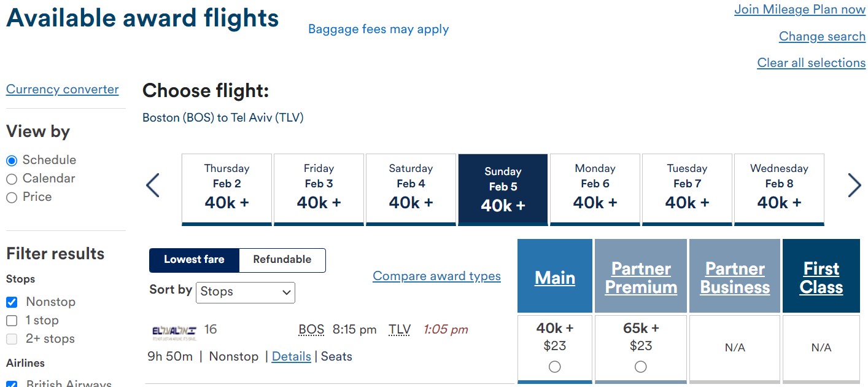Select the View by Calendar radio button

[12, 179]
